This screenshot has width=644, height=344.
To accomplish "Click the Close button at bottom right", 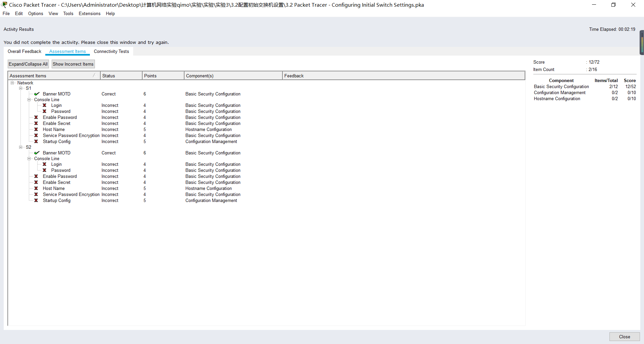I will (625, 337).
